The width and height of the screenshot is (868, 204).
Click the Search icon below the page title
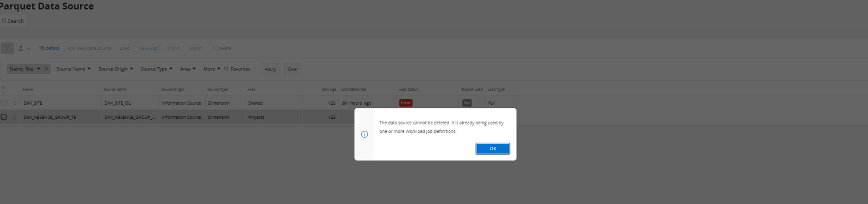click(4, 21)
